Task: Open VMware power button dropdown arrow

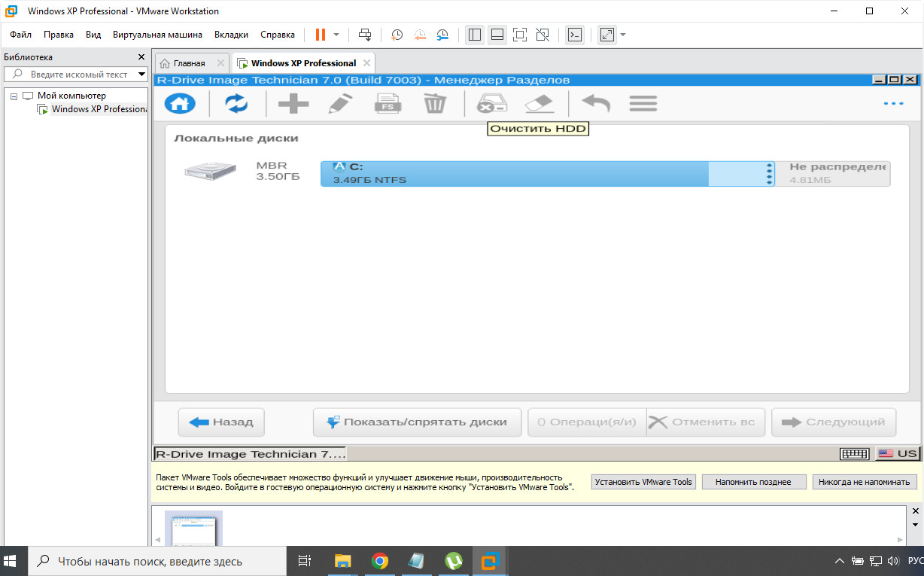Action: 336,35
